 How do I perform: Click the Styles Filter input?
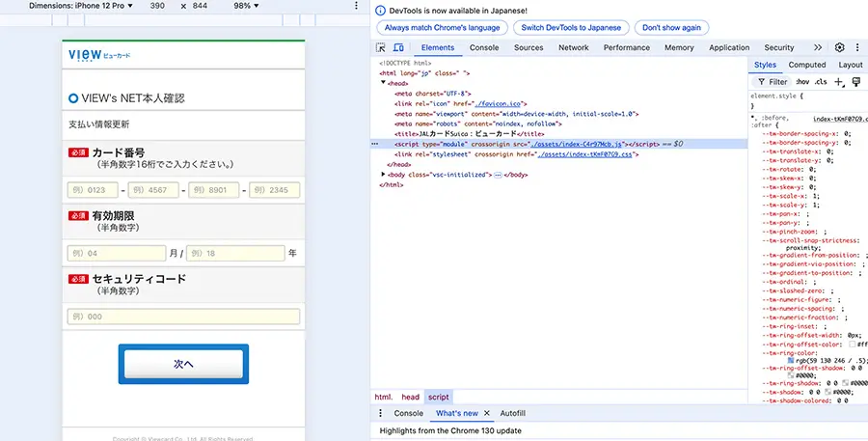772,82
